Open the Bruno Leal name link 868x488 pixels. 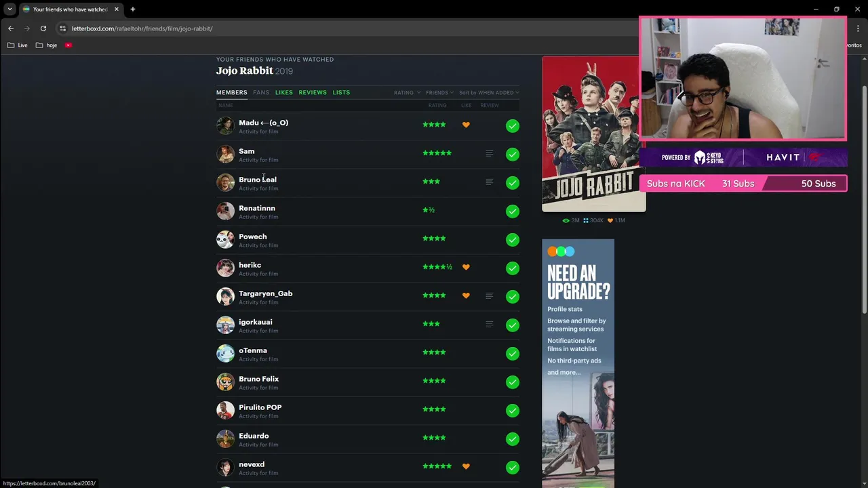tap(258, 180)
